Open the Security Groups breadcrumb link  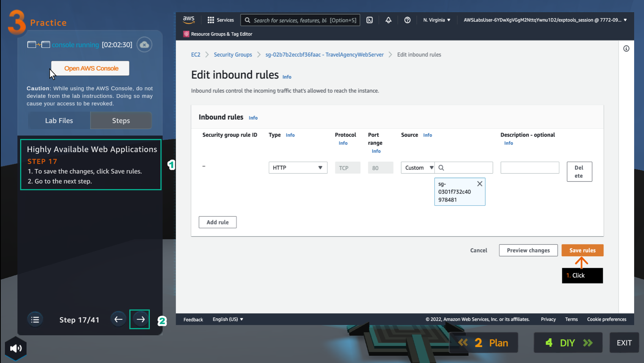click(233, 55)
